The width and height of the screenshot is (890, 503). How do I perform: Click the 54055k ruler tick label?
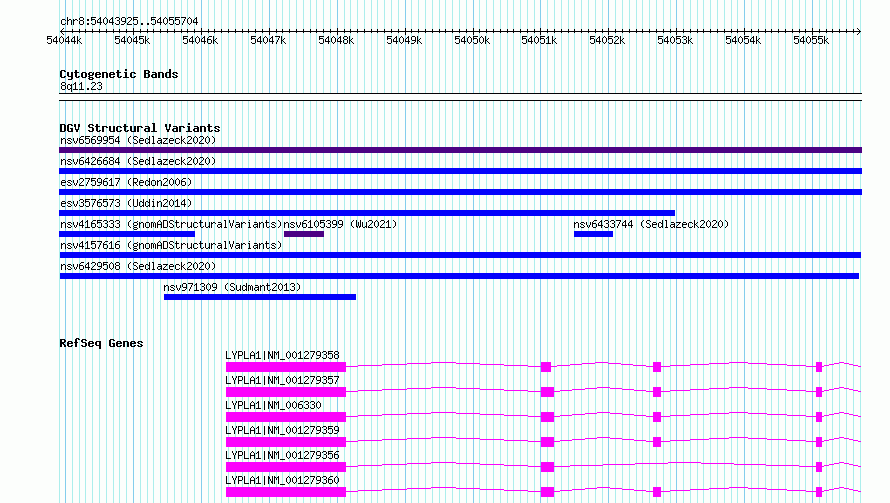811,40
